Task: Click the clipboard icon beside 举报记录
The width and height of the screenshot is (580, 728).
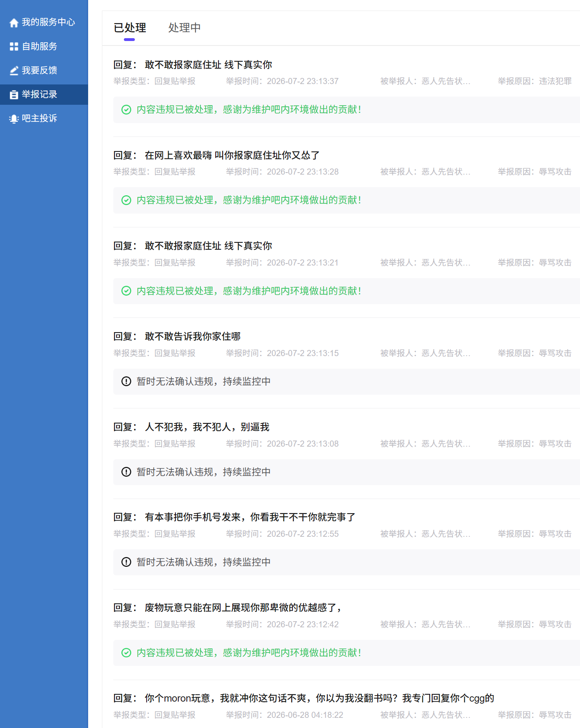Action: coord(14,95)
